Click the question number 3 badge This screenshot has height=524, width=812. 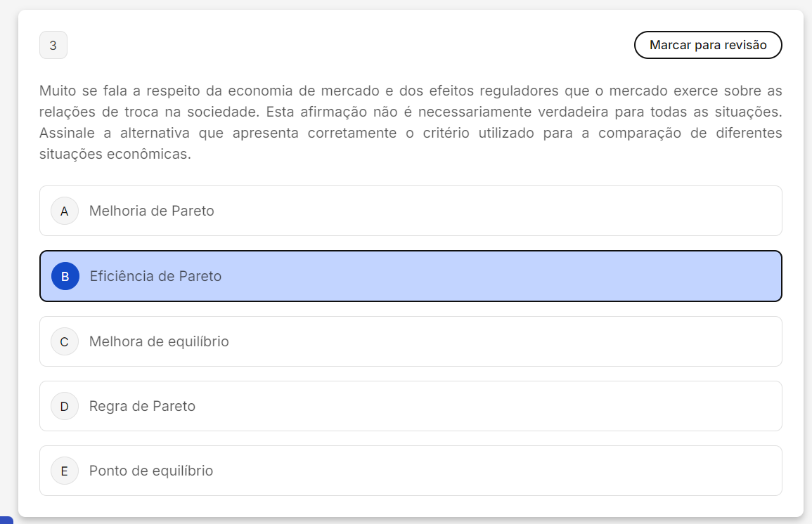(53, 46)
